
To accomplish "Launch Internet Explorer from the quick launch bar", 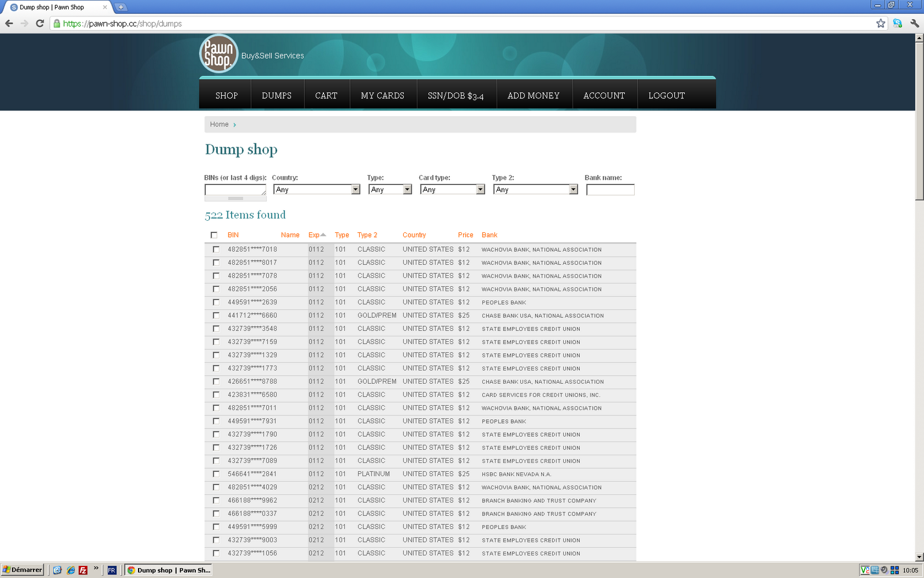I will point(70,570).
